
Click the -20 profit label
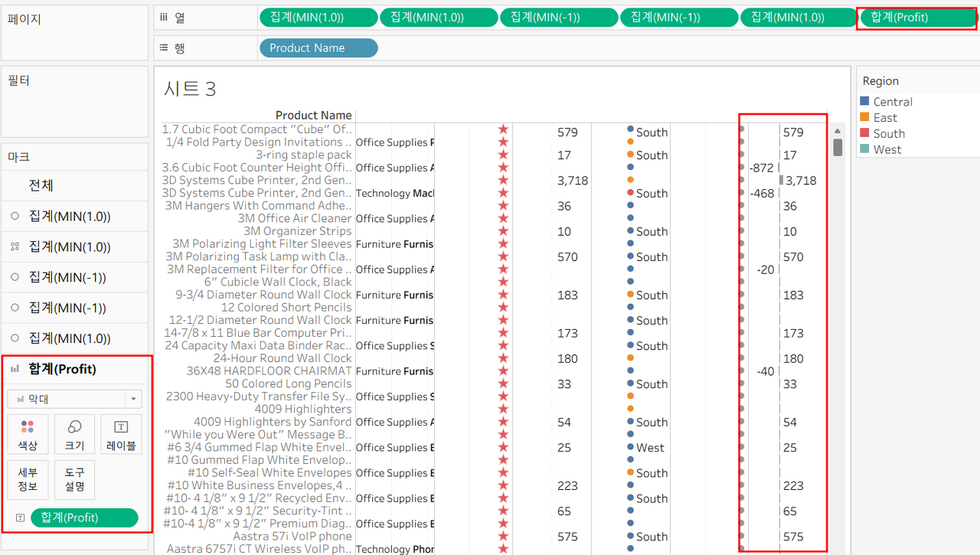point(766,269)
